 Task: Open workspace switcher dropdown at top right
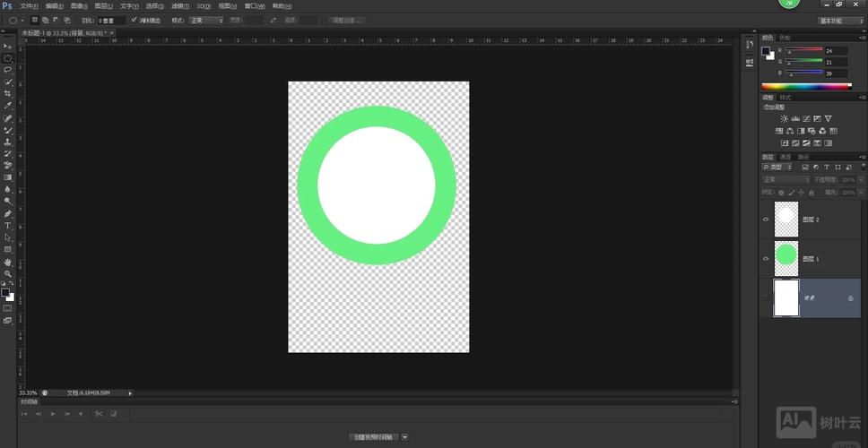pyautogui.click(x=841, y=21)
